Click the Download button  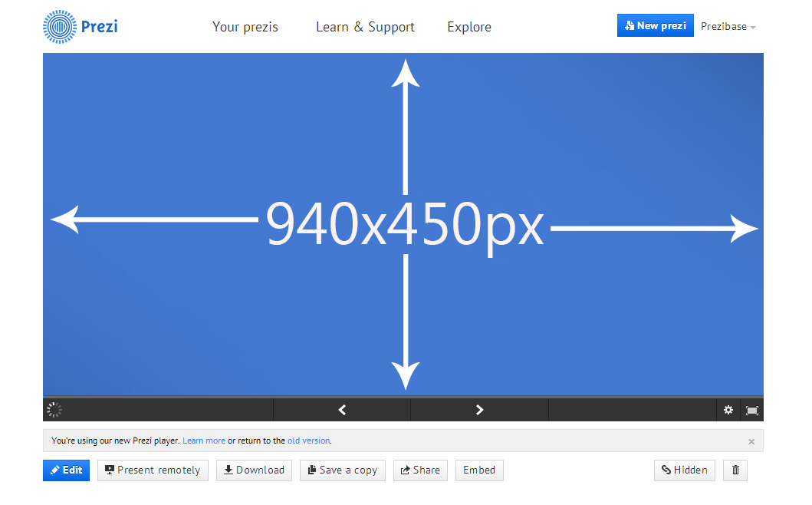254,470
